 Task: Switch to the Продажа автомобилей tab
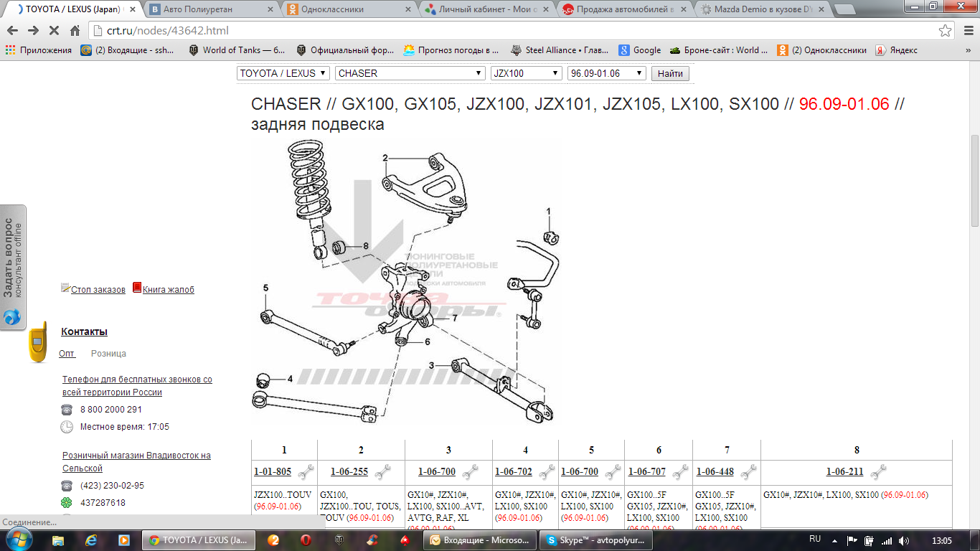pos(623,9)
